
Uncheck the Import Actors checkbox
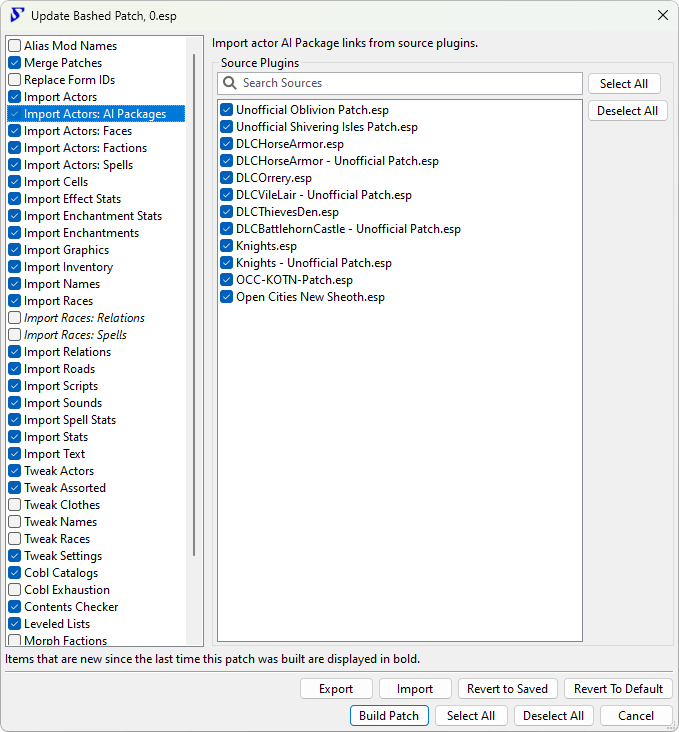tap(14, 97)
